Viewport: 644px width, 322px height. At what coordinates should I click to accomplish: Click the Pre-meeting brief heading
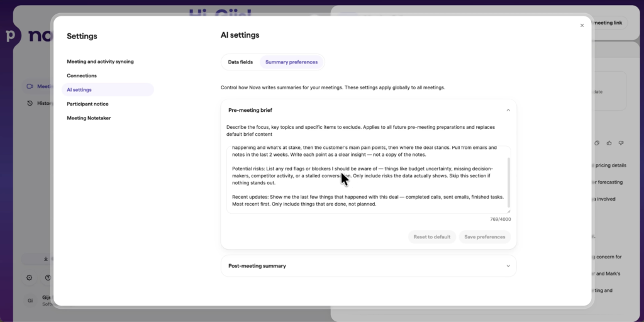pyautogui.click(x=250, y=110)
